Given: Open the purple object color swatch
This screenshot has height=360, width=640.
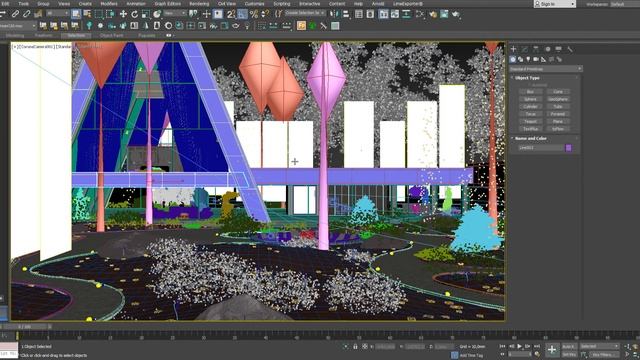Looking at the screenshot, I should coord(568,148).
